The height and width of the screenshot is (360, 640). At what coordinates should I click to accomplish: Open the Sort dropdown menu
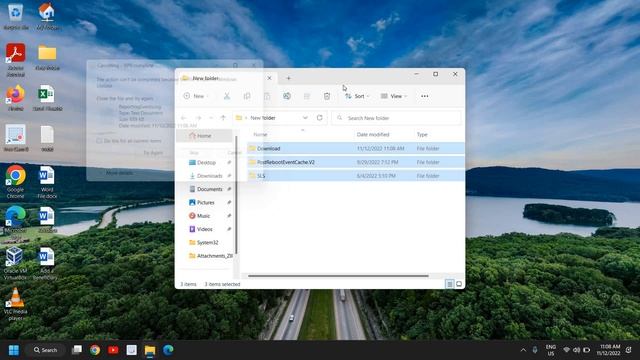click(x=357, y=96)
